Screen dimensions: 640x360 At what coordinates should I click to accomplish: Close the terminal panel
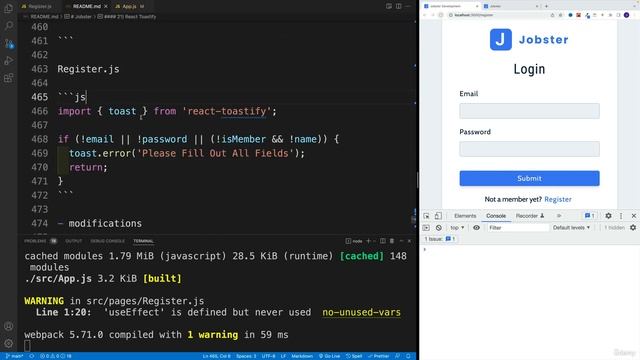click(409, 241)
